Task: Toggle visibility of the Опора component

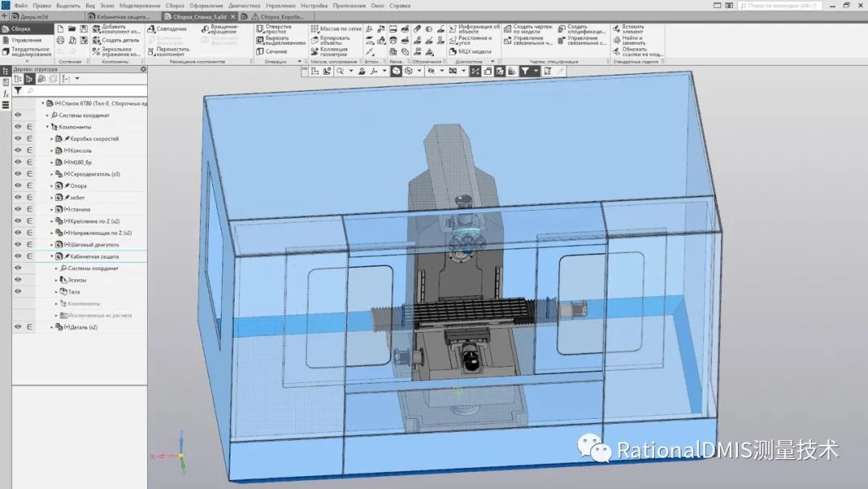Action: click(x=18, y=186)
